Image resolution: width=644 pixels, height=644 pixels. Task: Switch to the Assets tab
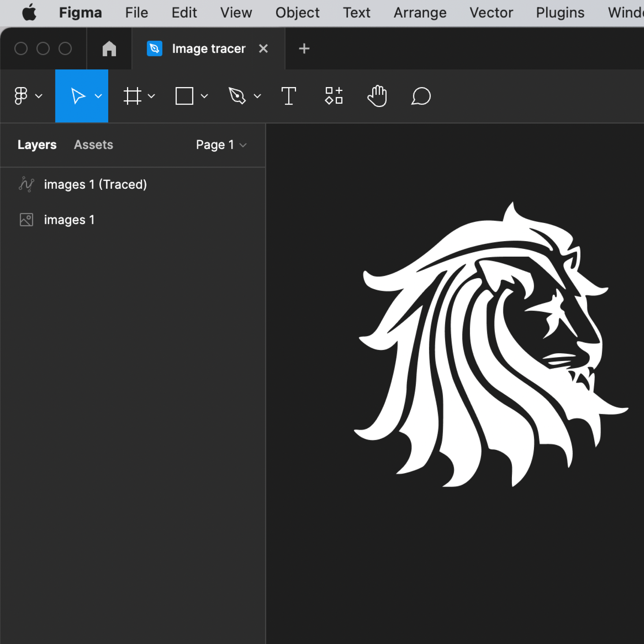tap(93, 145)
